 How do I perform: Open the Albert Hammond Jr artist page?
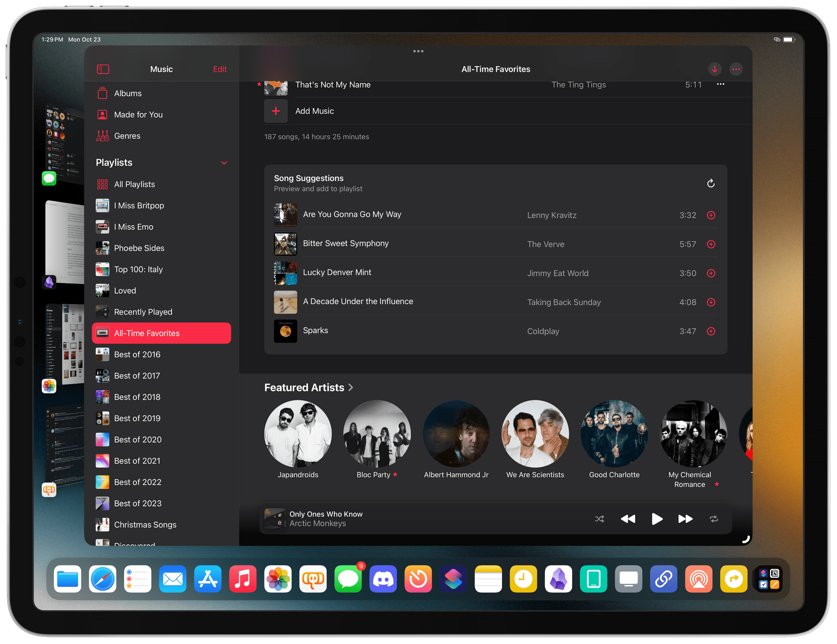456,440
